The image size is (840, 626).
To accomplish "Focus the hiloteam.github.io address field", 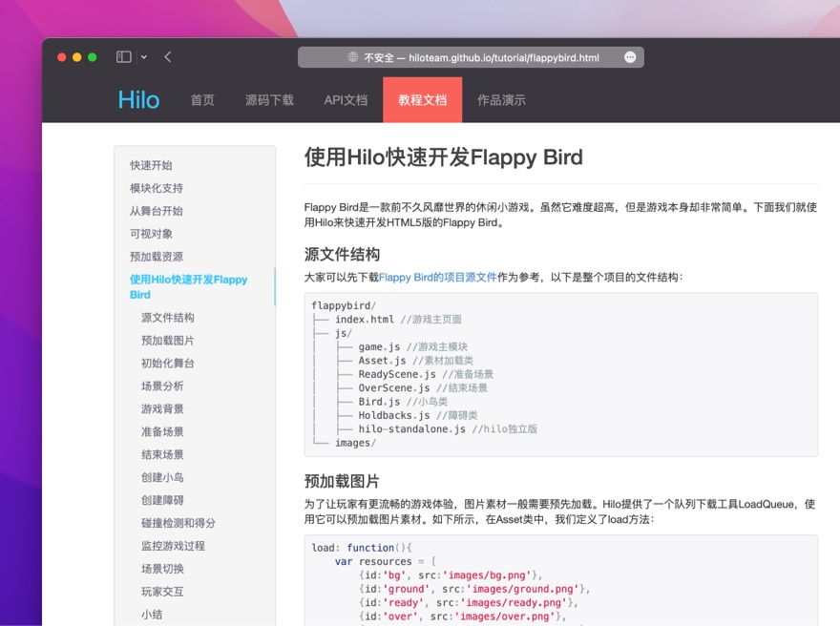I will (481, 57).
